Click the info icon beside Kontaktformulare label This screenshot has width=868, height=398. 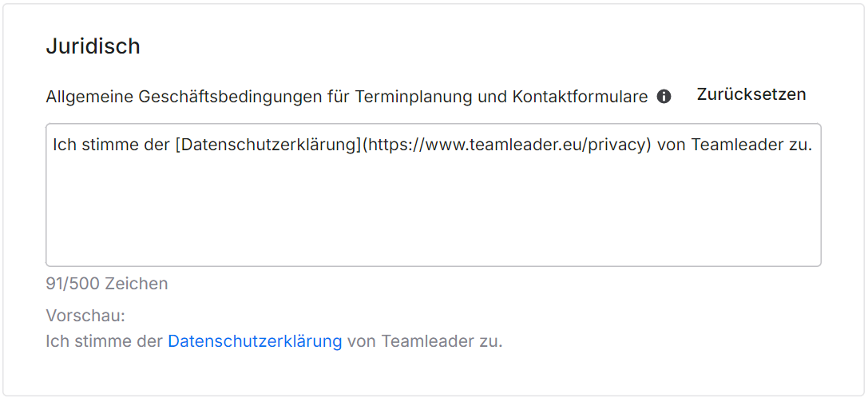click(664, 97)
